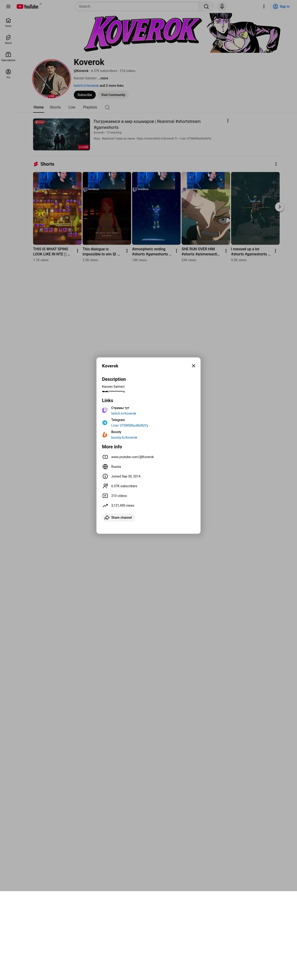297x980 pixels.
Task: Select the Home channel tab
Action: (38, 107)
